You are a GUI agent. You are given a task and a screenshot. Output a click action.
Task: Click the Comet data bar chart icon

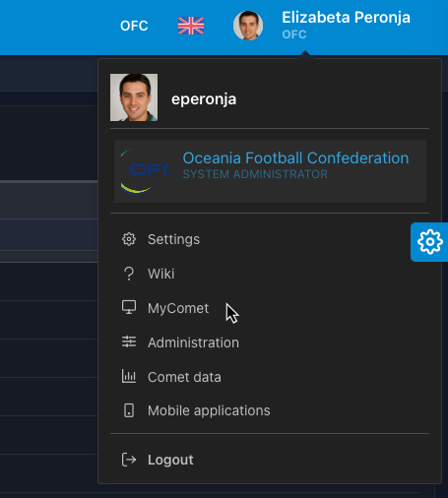click(x=129, y=376)
